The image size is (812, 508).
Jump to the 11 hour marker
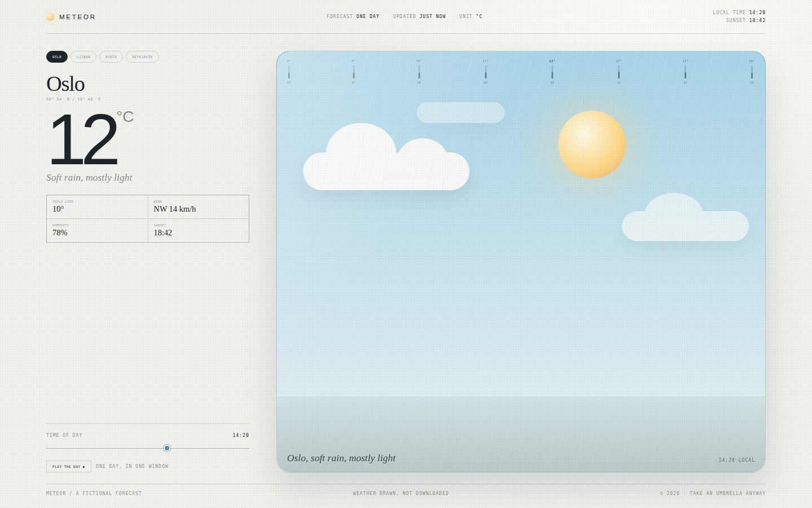[x=619, y=72]
